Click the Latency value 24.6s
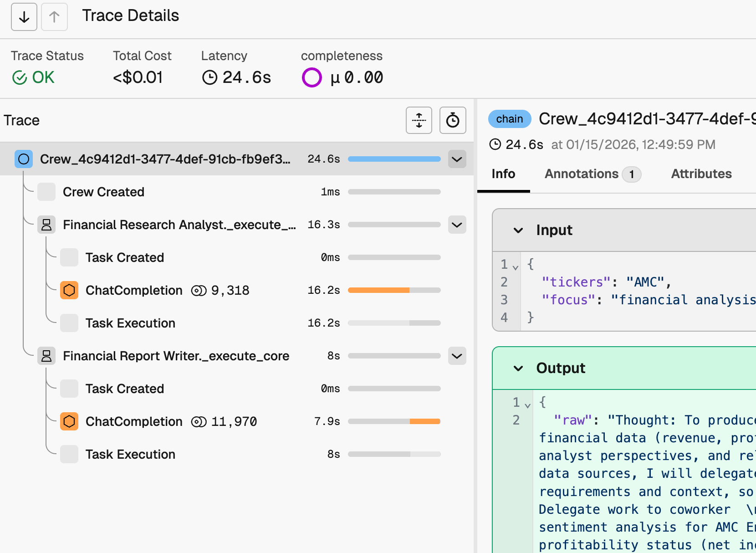The height and width of the screenshot is (553, 756). pyautogui.click(x=247, y=77)
